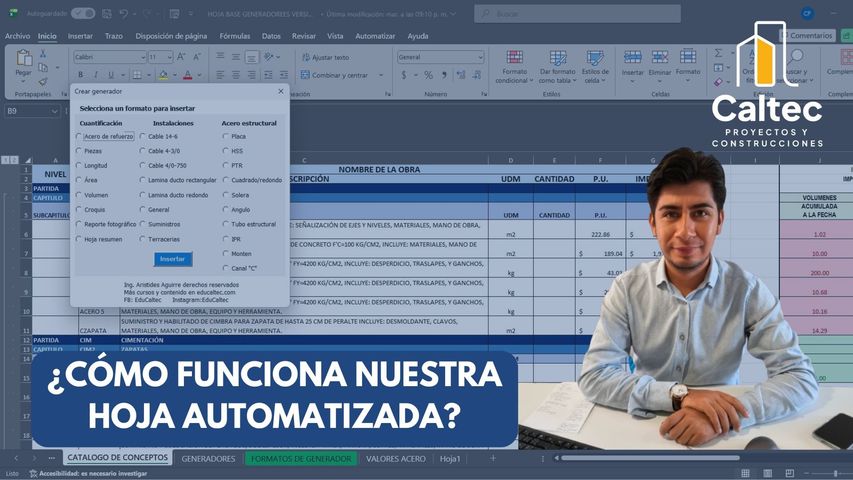Switch to the Insertar ribbon tab
Viewport: 853px width, 480px height.
80,36
